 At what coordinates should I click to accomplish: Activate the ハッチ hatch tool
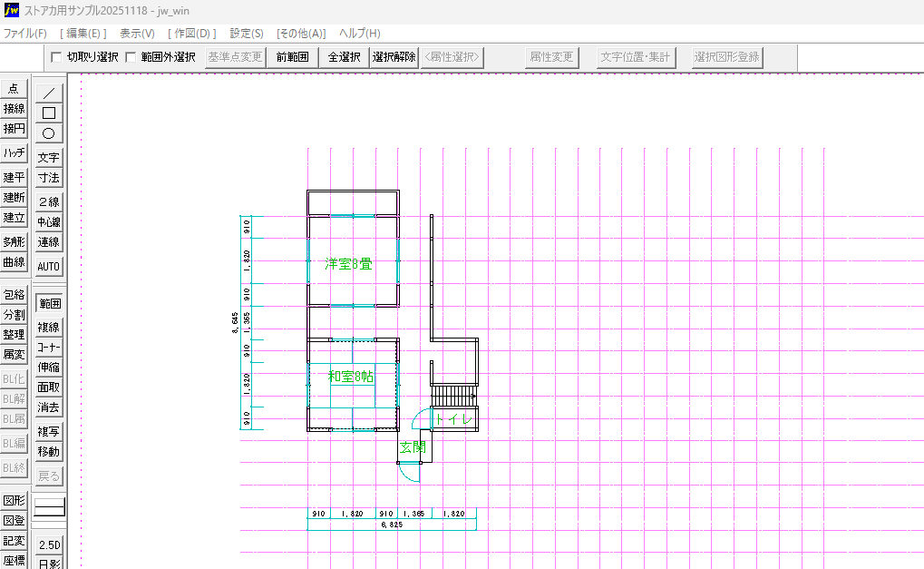coord(14,153)
